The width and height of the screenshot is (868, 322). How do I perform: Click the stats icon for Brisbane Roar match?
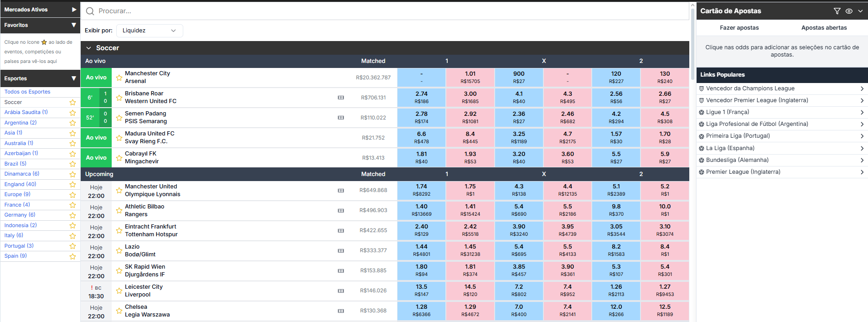[341, 98]
